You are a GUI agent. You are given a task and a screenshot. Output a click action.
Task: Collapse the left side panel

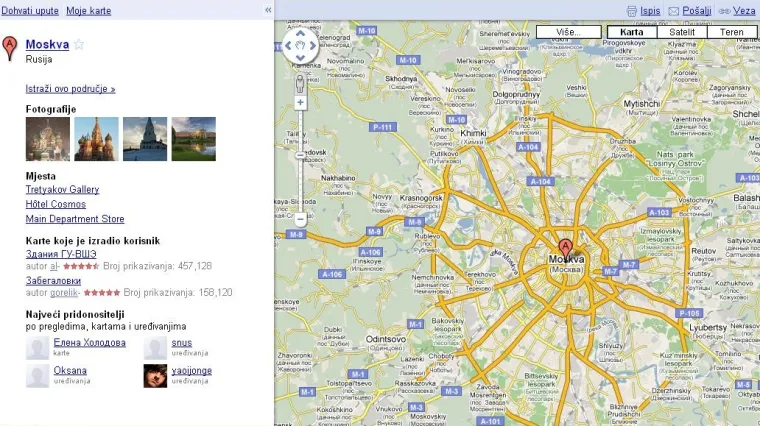(267, 10)
